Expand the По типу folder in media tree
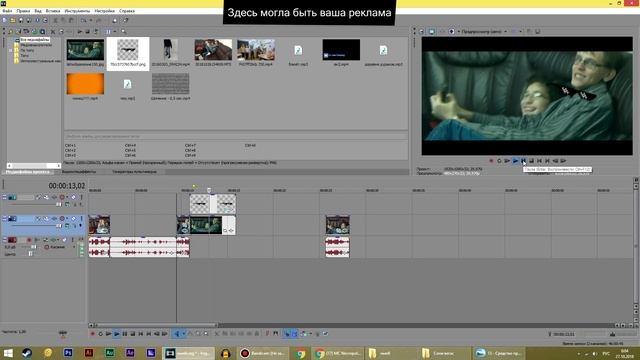This screenshot has height=360, width=640. coord(10,50)
